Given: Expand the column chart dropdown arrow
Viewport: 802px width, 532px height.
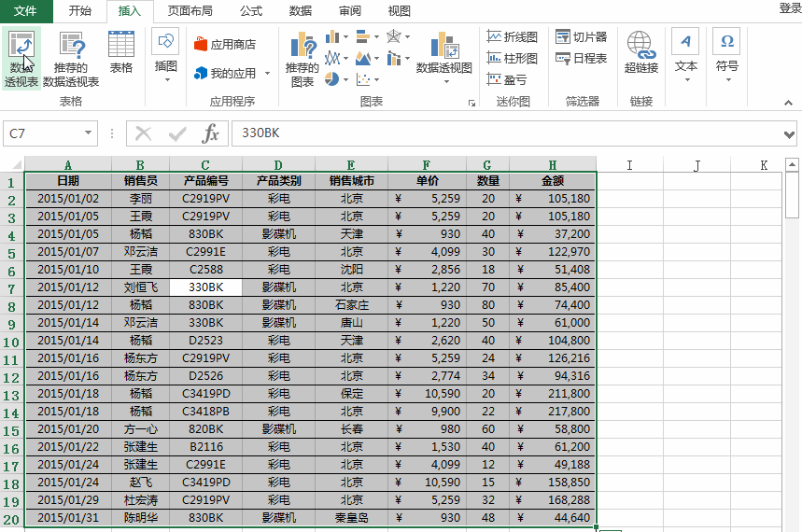Looking at the screenshot, I should click(345, 36).
